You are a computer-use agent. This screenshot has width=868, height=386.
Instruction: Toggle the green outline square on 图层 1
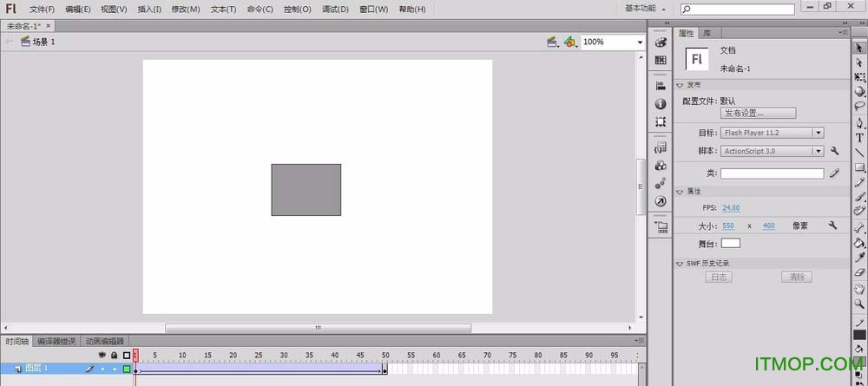click(127, 369)
